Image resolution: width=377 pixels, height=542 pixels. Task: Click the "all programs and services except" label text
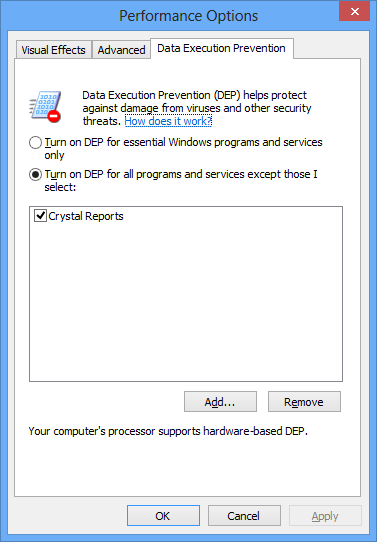coord(199,174)
